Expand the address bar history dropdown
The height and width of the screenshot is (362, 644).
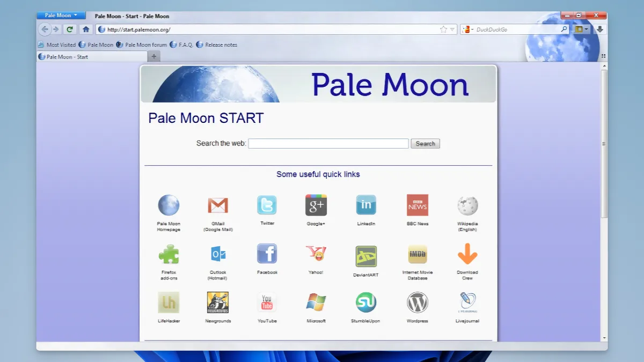pos(452,29)
